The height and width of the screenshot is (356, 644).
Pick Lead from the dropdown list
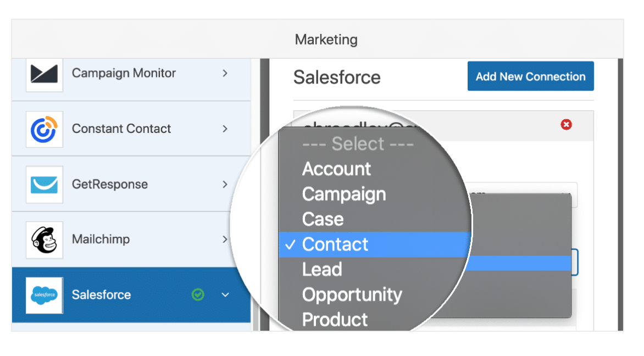[322, 269]
